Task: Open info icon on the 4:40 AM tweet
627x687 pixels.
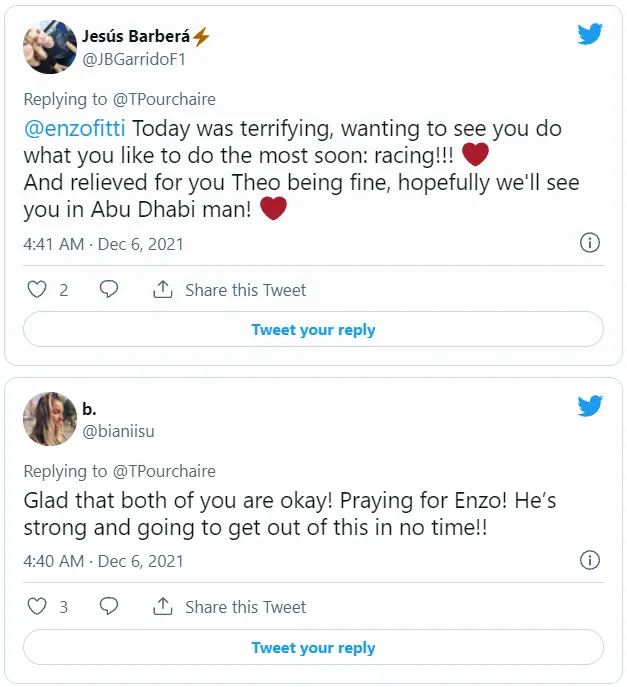Action: coord(590,560)
